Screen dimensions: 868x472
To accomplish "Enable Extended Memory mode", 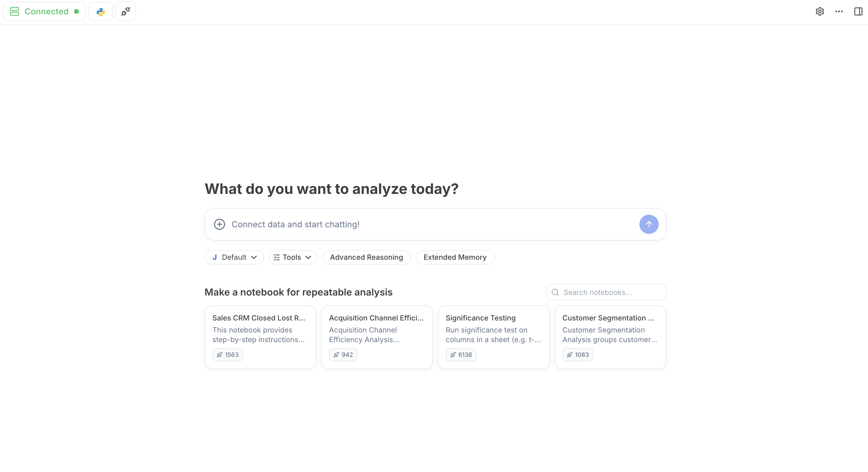I will (455, 257).
